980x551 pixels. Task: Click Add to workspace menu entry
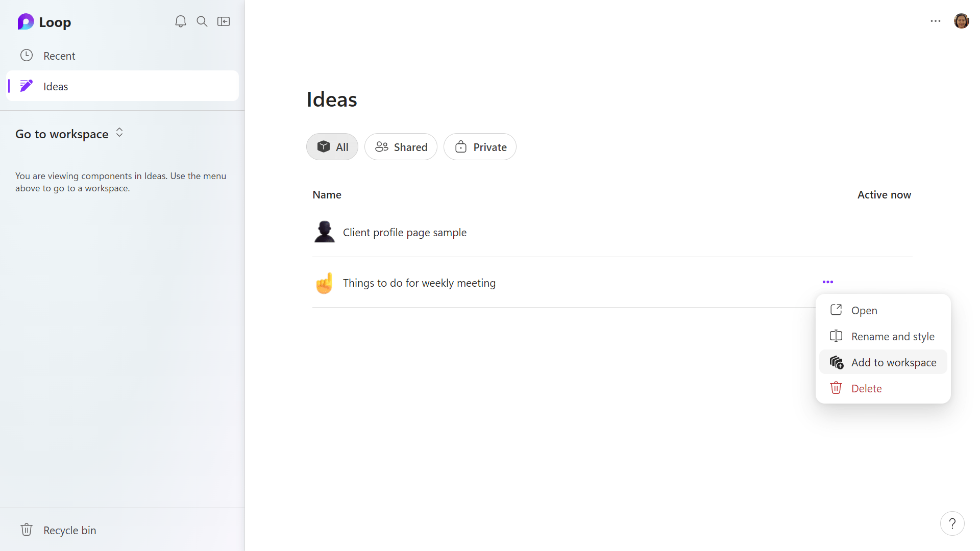pos(893,362)
